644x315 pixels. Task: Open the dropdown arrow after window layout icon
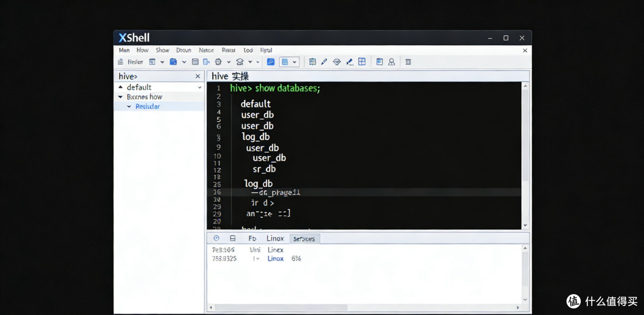pyautogui.click(x=162, y=63)
